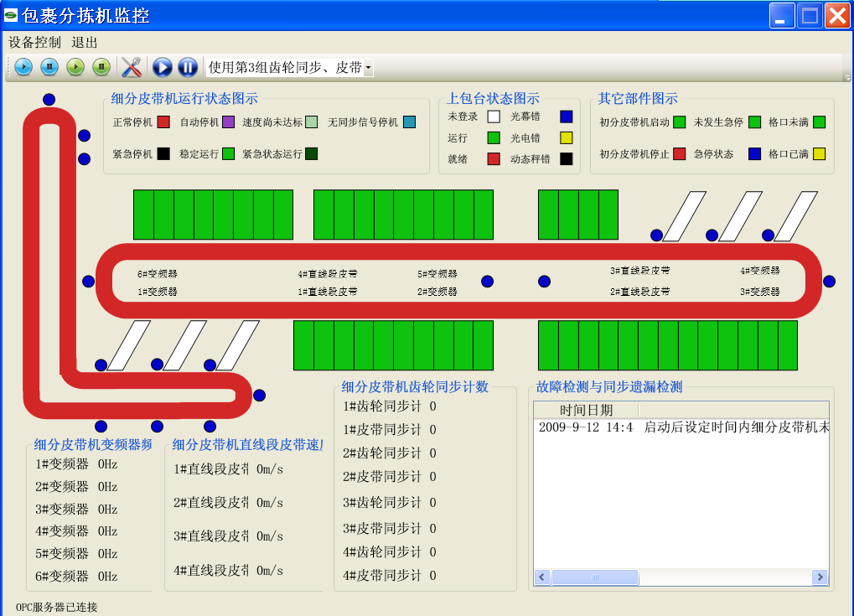Screen dimensions: 854x616
Task: Click the blue 光幕错 status swatch
Action: coord(567,116)
